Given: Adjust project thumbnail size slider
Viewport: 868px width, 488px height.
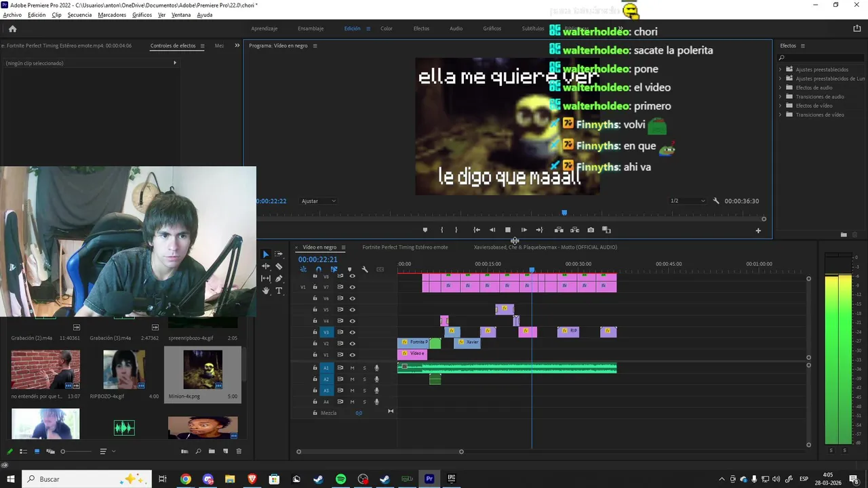Looking at the screenshot, I should [63, 451].
